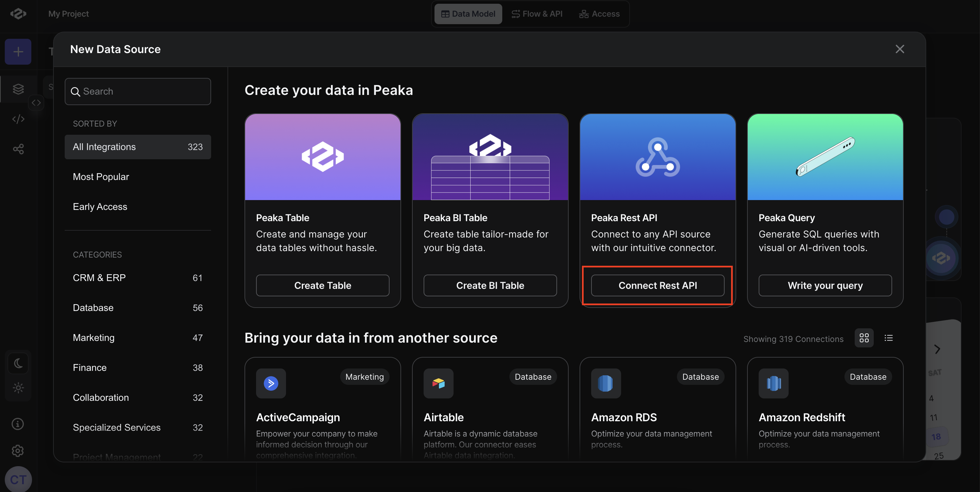The height and width of the screenshot is (492, 980).
Task: Click the Access hierarchy icon
Action: click(x=584, y=14)
